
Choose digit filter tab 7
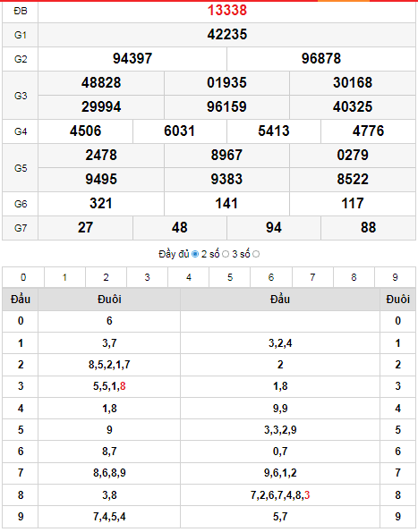pos(312,277)
